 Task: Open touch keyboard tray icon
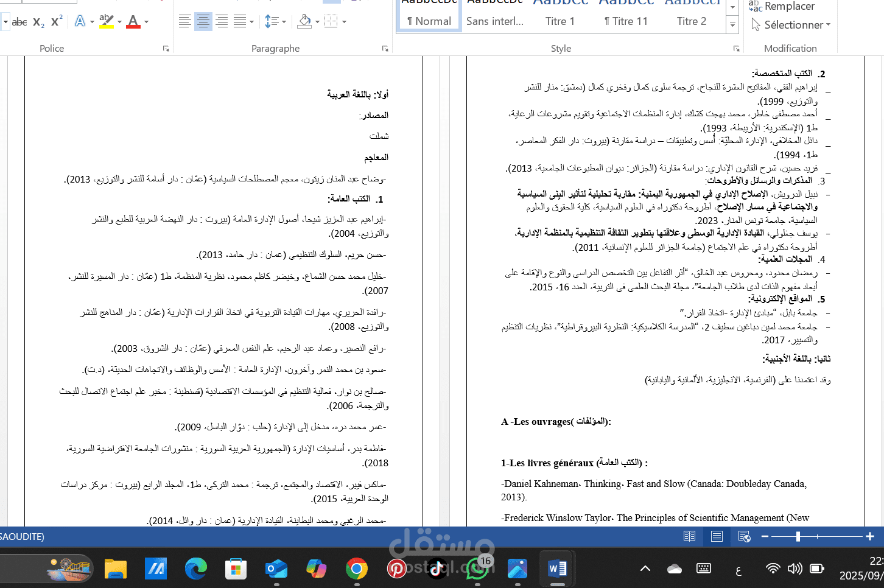pos(704,569)
